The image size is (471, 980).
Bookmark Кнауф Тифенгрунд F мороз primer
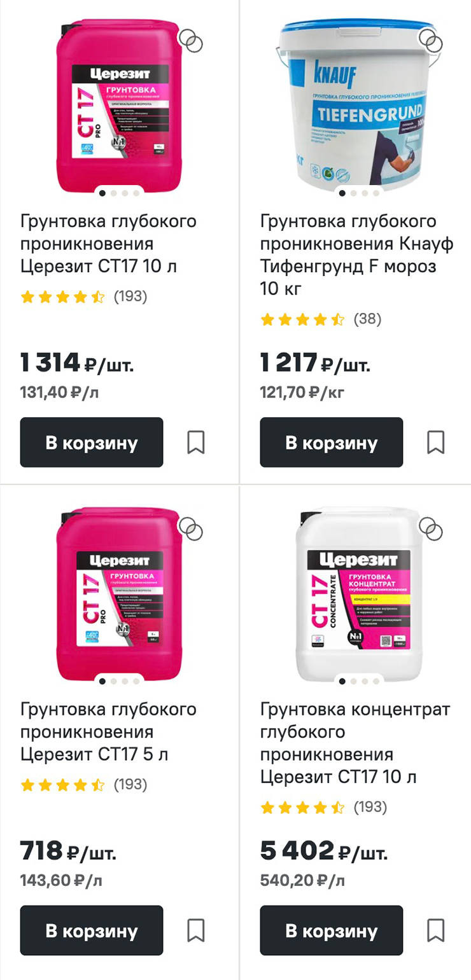(436, 442)
